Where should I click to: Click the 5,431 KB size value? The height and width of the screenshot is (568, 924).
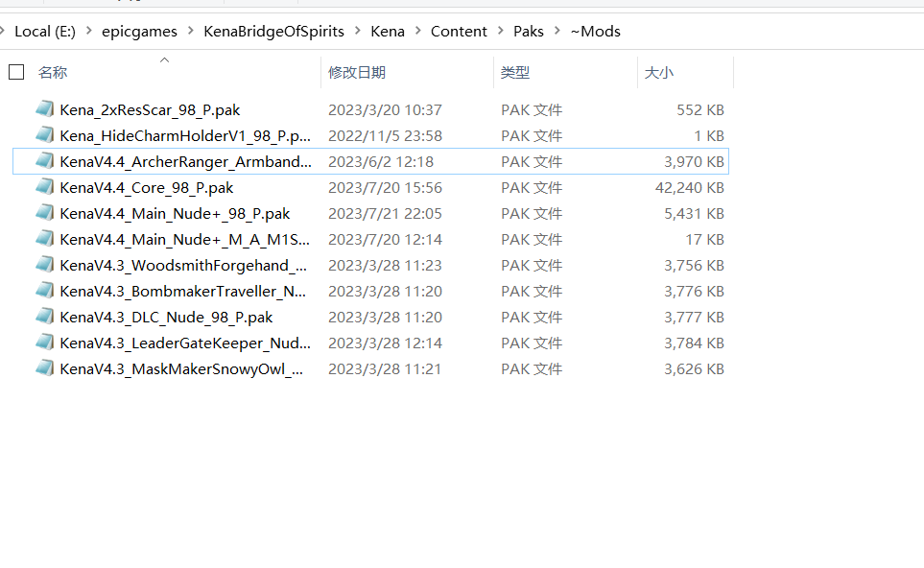pyautogui.click(x=694, y=214)
